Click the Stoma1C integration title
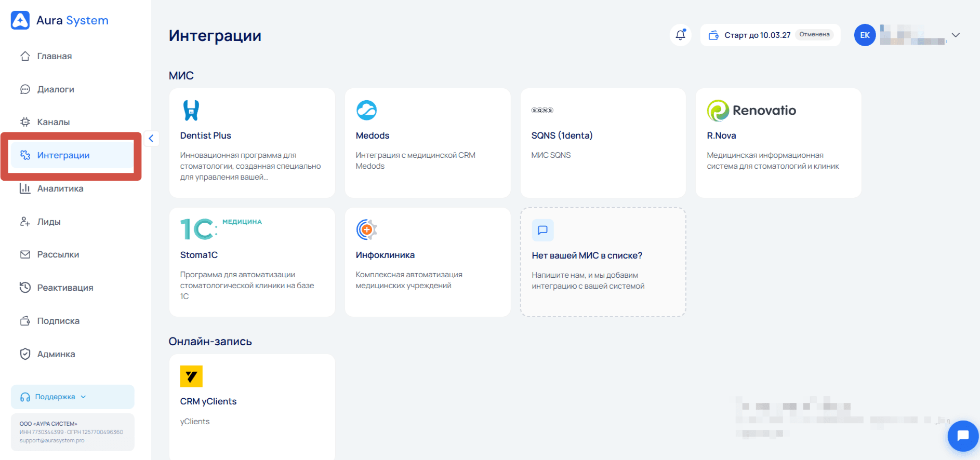This screenshot has height=460, width=980. click(x=199, y=255)
